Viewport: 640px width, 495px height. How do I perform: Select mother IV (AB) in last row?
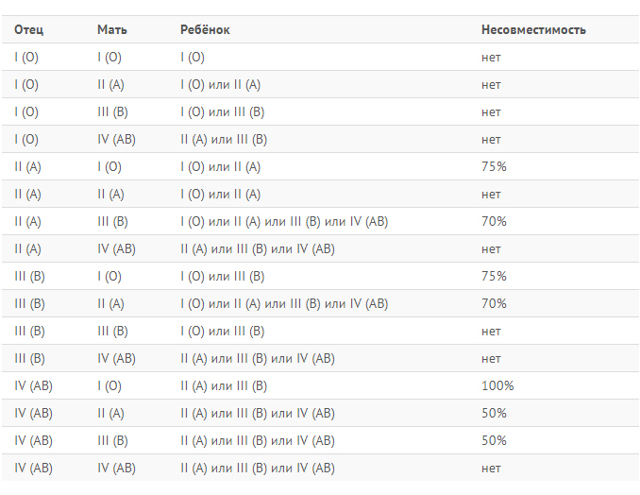tap(116, 468)
